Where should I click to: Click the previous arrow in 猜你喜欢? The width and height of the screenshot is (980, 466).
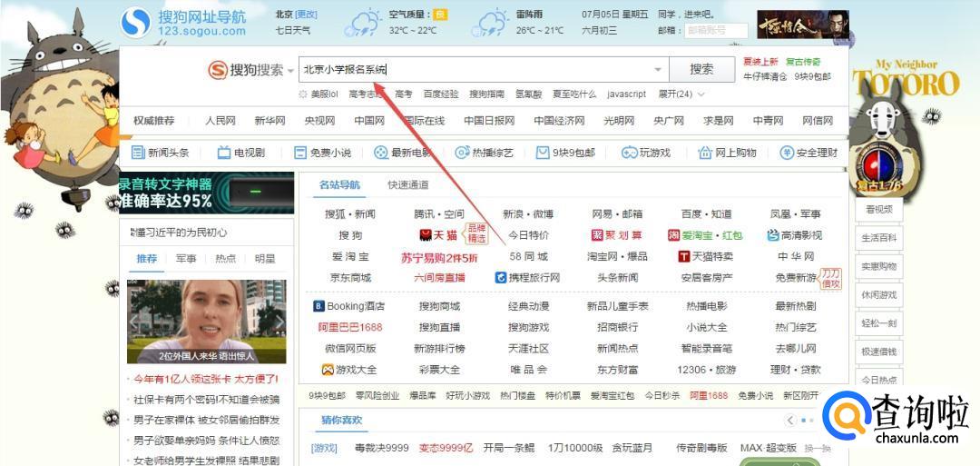coord(790,420)
